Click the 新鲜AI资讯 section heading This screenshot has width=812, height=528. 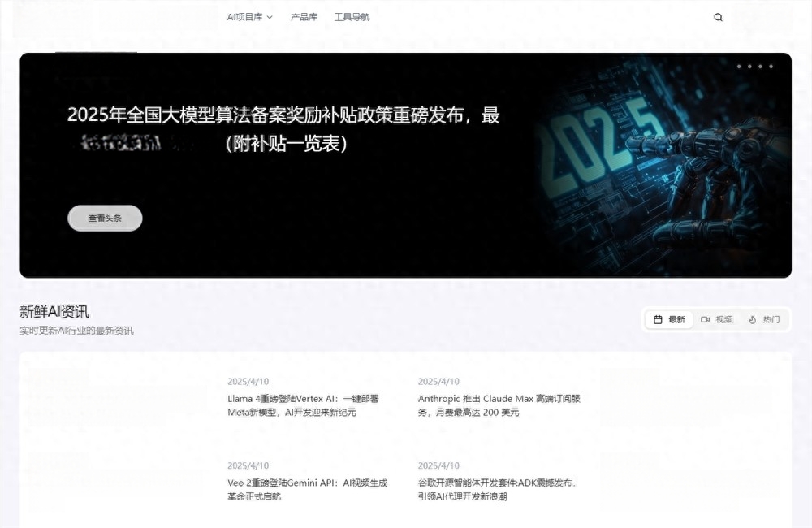click(54, 312)
